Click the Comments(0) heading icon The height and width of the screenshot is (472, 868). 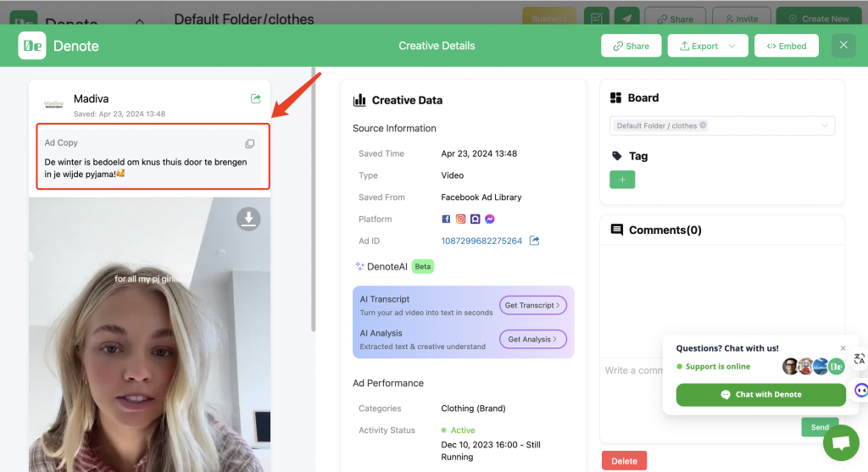pos(616,230)
